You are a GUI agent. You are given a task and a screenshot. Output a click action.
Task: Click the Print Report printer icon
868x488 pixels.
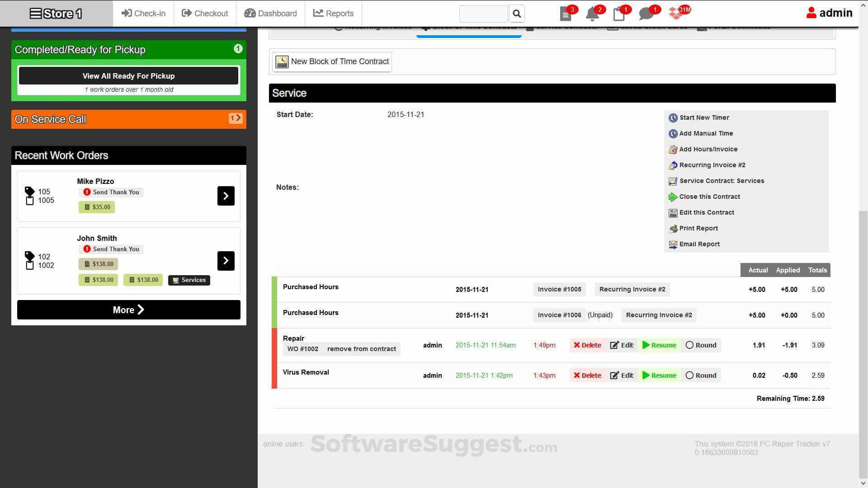tap(673, 229)
